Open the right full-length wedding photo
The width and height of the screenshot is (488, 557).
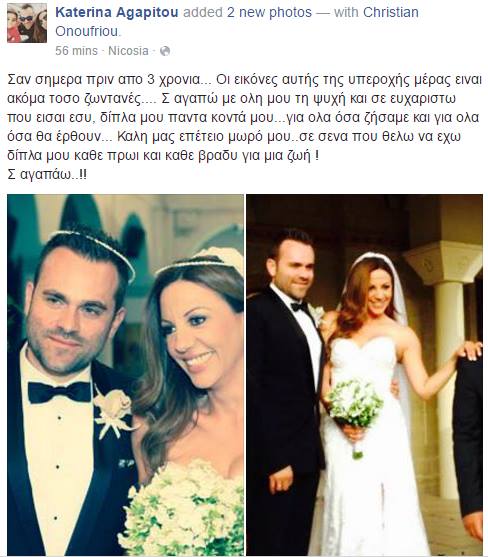(364, 375)
